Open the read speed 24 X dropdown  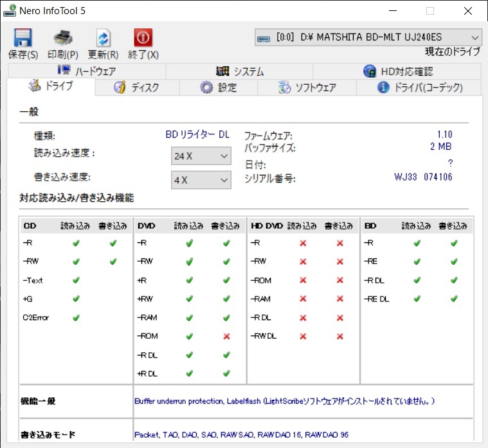pyautogui.click(x=201, y=156)
